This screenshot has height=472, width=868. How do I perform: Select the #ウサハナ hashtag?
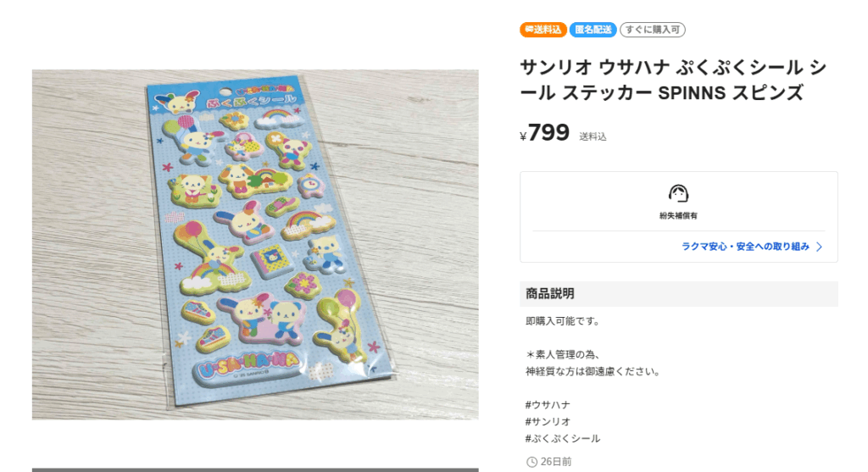click(548, 405)
